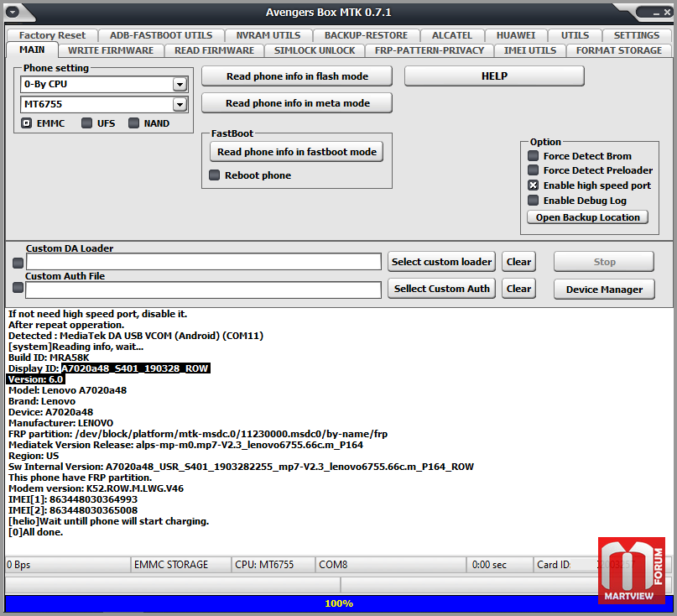Select the EMMC storage radio option
This screenshot has height=616, width=677.
click(26, 123)
